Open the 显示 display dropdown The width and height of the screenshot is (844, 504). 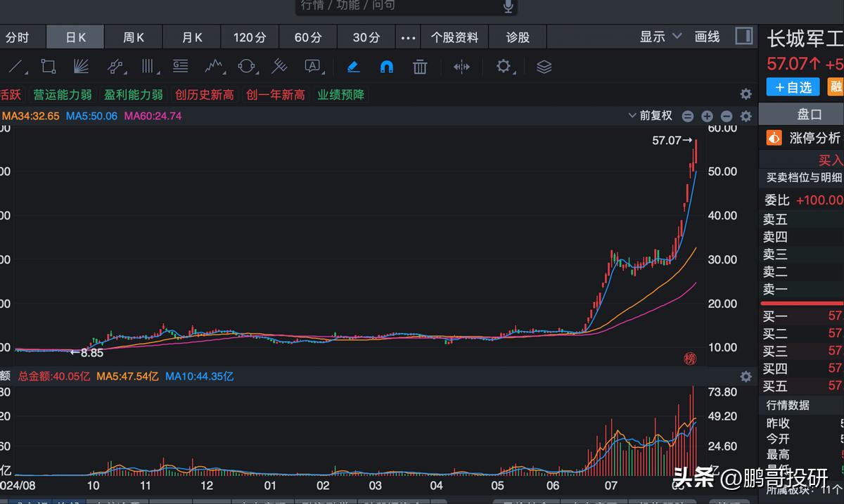tap(653, 37)
